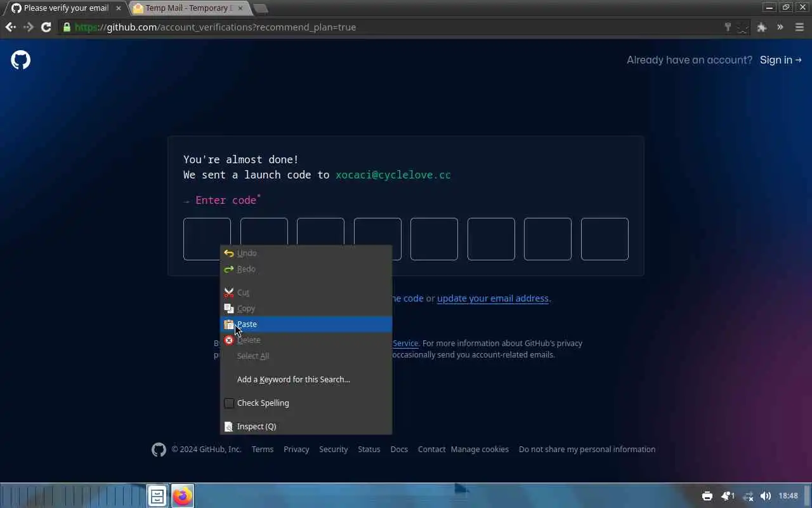
Task: Choose Inspect (Q) in the context menu
Action: tap(306, 427)
